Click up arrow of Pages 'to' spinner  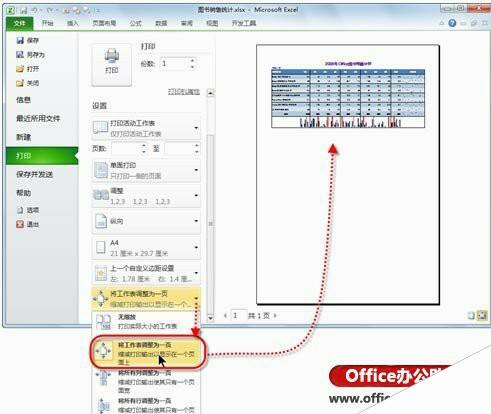click(x=197, y=145)
